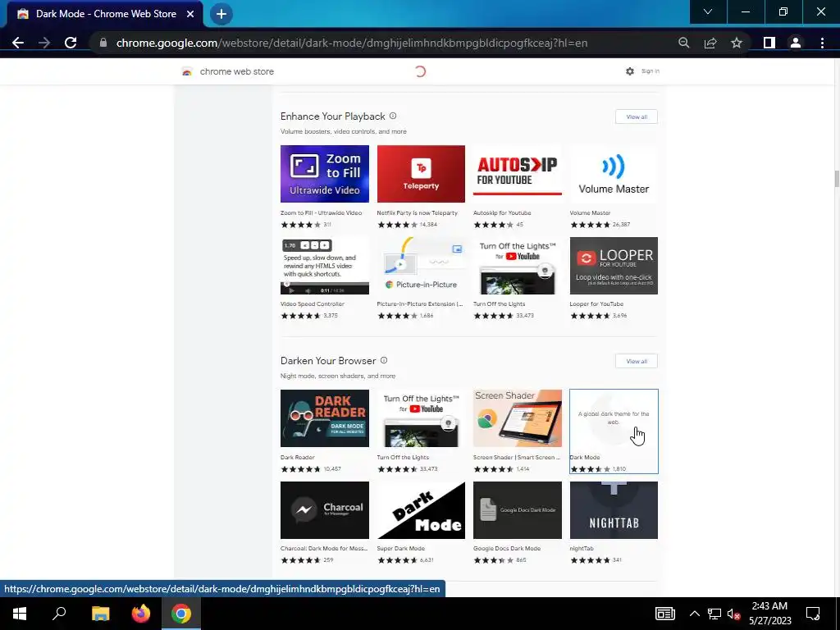Viewport: 840px width, 630px height.
Task: Open the taskbar news widget icon
Action: [664, 614]
